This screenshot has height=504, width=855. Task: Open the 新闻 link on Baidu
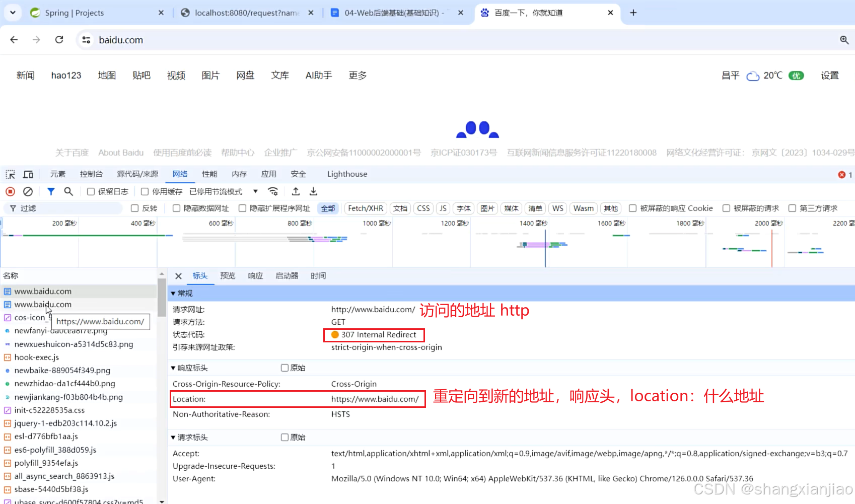pyautogui.click(x=25, y=76)
